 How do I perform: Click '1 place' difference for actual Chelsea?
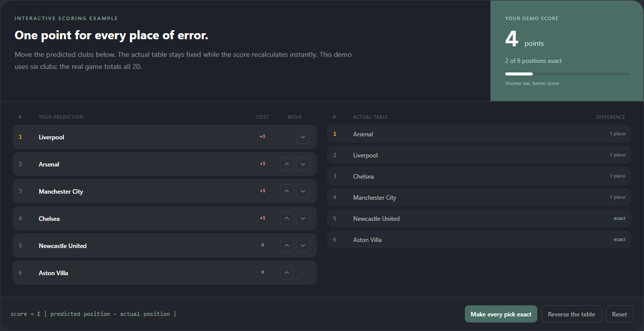tap(617, 176)
